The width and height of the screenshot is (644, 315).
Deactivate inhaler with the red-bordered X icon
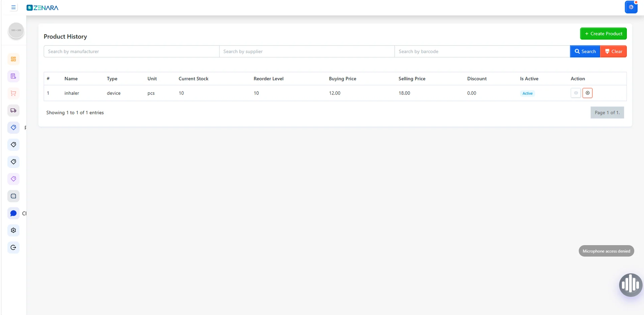587,93
